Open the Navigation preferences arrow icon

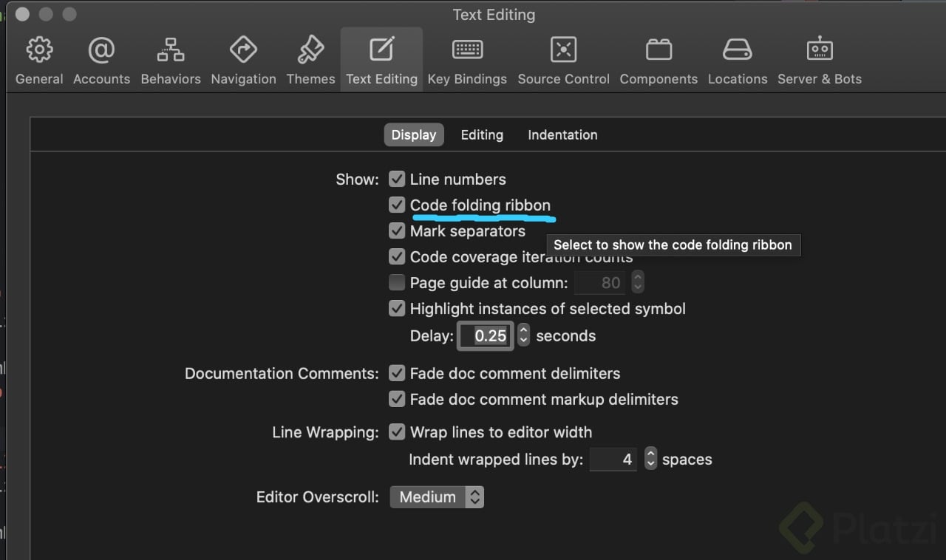pos(243,50)
